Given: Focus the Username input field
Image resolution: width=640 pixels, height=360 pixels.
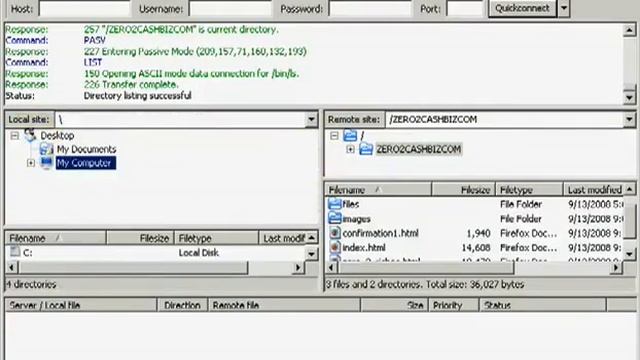Looking at the screenshot, I should pyautogui.click(x=230, y=9).
